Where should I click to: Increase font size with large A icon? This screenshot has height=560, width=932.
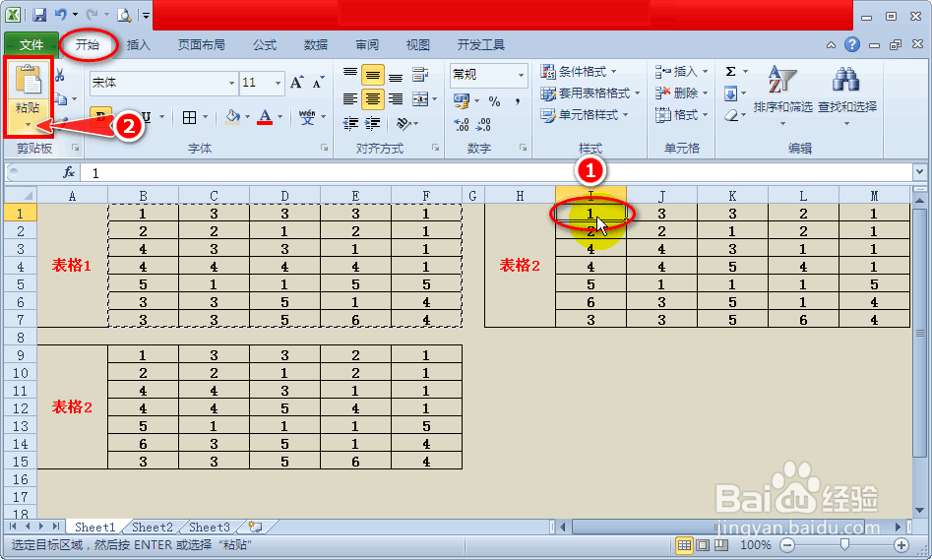296,83
